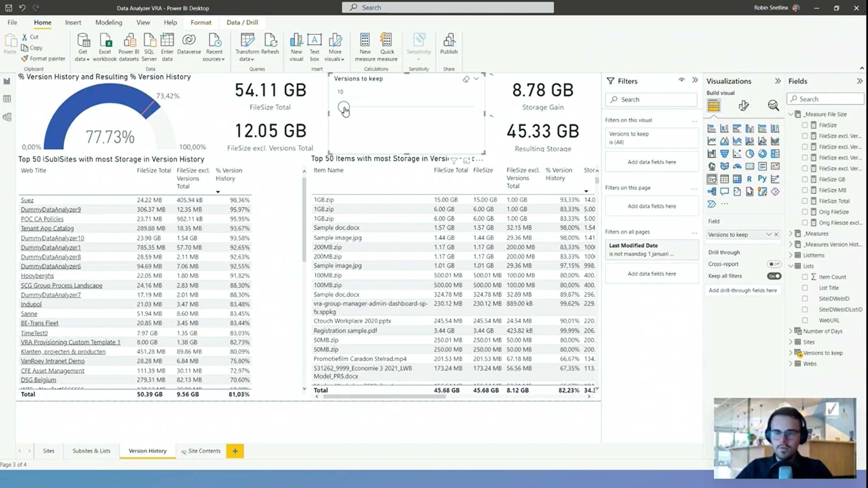868x488 pixels.
Task: Toggle the Cross-report switch
Action: click(774, 264)
